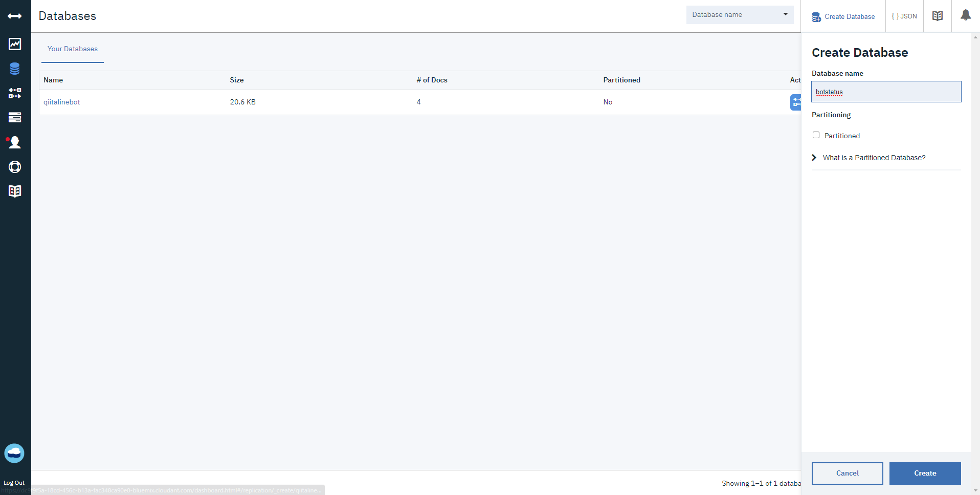Open the Active Tasks list icon in sidebar
The height and width of the screenshot is (495, 980).
pyautogui.click(x=15, y=117)
